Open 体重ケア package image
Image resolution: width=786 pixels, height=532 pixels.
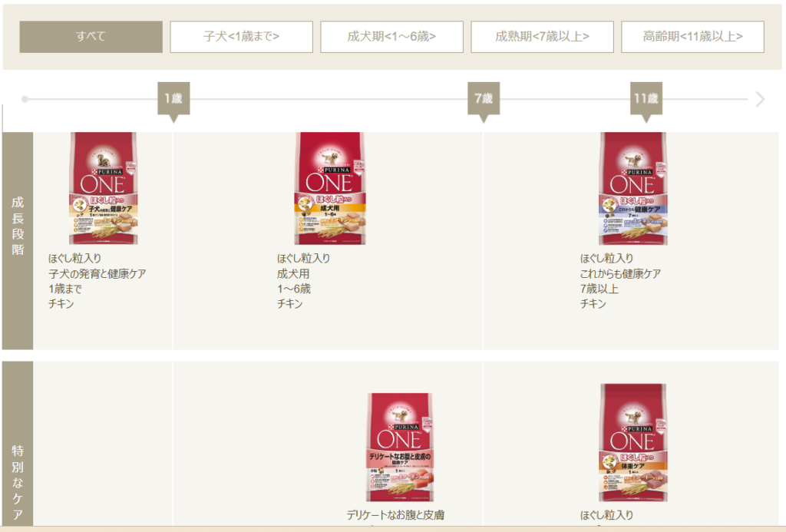point(633,443)
